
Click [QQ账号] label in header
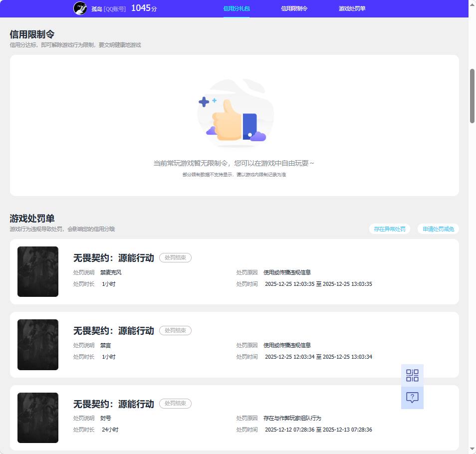coord(114,9)
